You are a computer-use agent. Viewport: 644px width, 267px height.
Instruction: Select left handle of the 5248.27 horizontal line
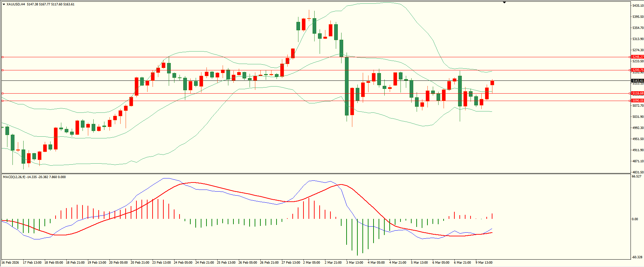3,57
